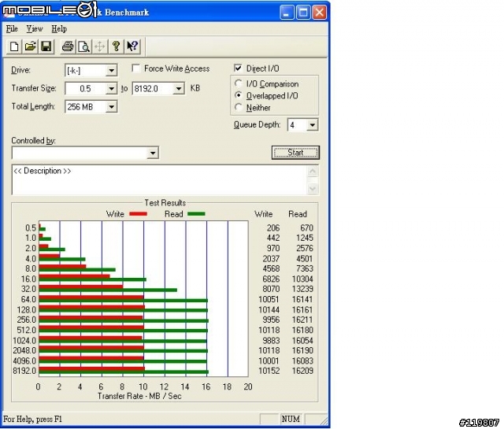Select I/O Comparison radio button
The width and height of the screenshot is (504, 429).
(x=238, y=83)
